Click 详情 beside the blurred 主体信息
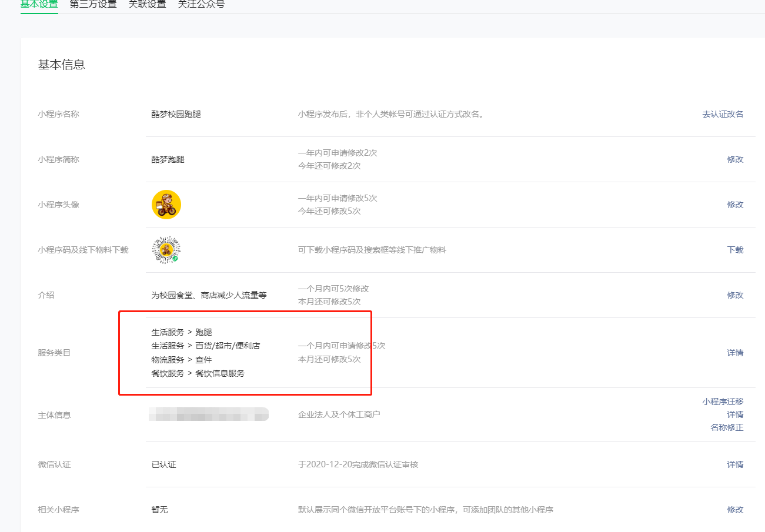 click(x=736, y=414)
